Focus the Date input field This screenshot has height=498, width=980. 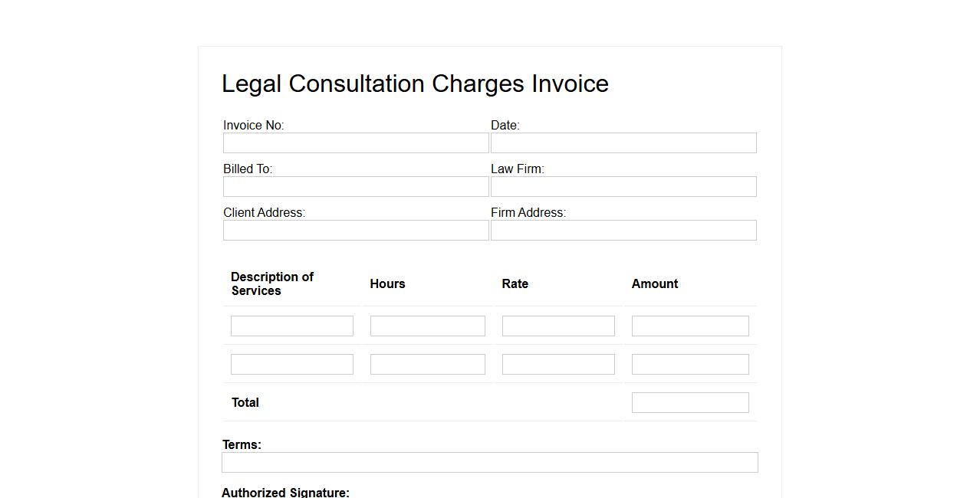[623, 143]
